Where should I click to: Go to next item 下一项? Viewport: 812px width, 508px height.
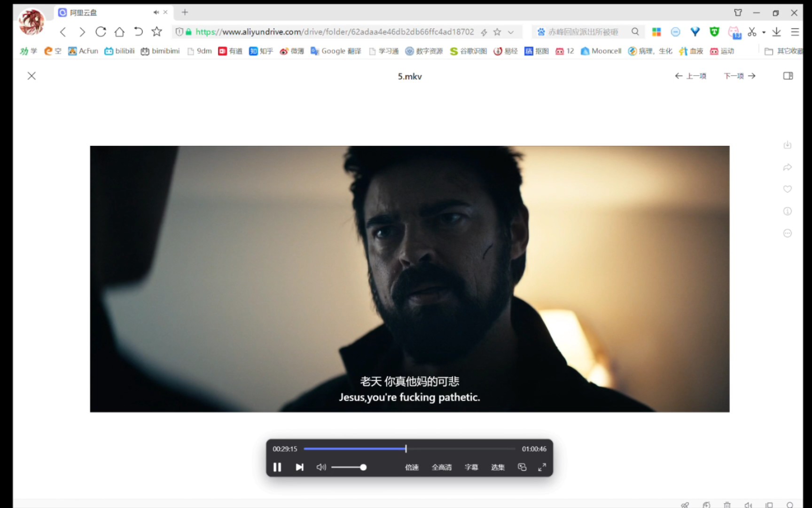tap(740, 76)
